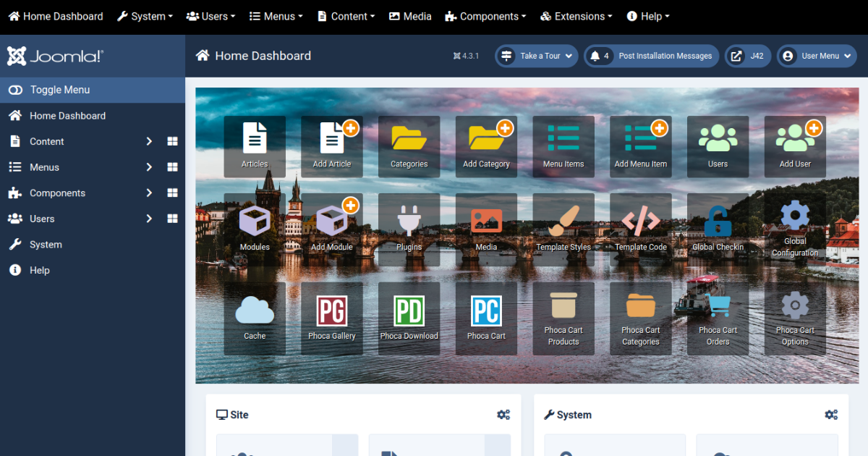
Task: Expand the Components sidebar chevron
Action: [x=149, y=193]
